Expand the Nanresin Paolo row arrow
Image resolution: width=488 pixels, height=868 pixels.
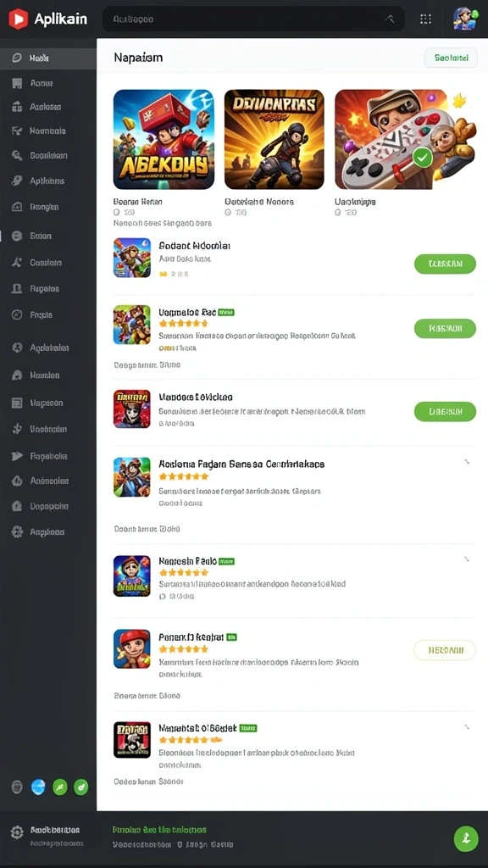467,559
